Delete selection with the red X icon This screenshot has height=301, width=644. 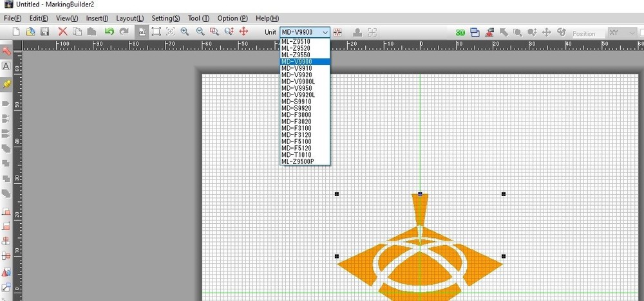click(63, 32)
